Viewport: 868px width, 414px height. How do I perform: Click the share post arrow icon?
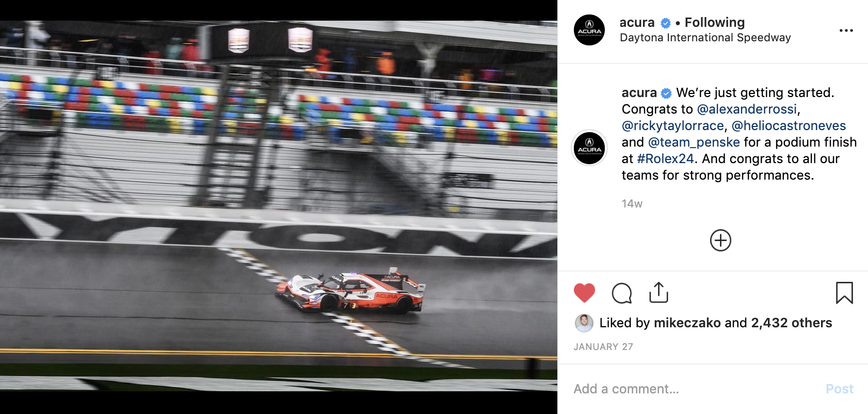tap(658, 292)
